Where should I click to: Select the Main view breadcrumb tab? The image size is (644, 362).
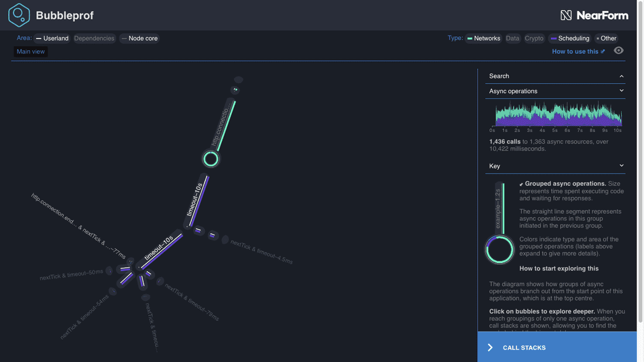30,52
